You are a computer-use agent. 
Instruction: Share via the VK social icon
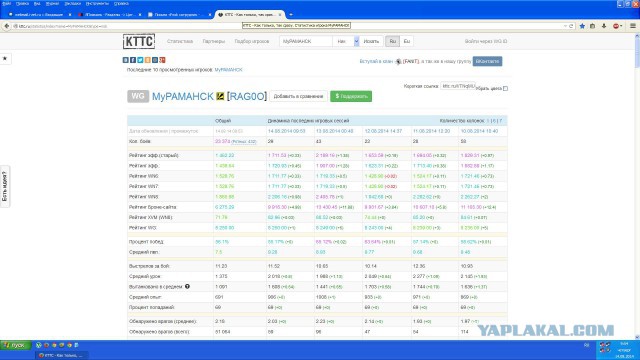[x=125, y=60]
